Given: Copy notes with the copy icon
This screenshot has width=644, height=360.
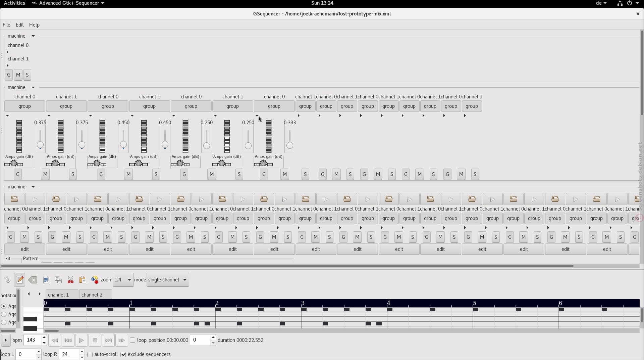Looking at the screenshot, I should (x=58, y=280).
